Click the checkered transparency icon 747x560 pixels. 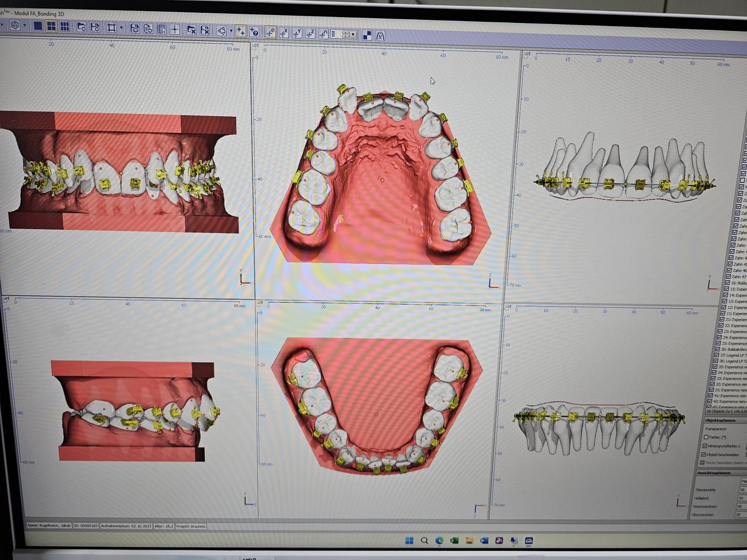(367, 35)
